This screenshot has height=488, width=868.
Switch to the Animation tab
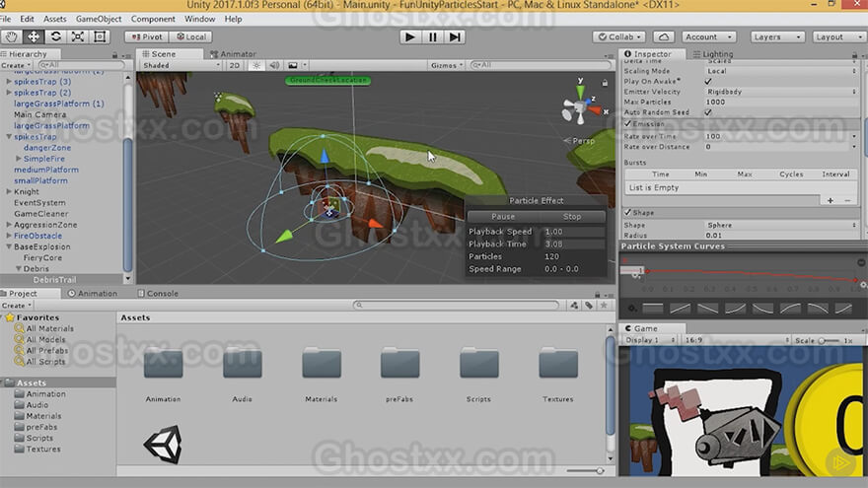click(x=93, y=294)
